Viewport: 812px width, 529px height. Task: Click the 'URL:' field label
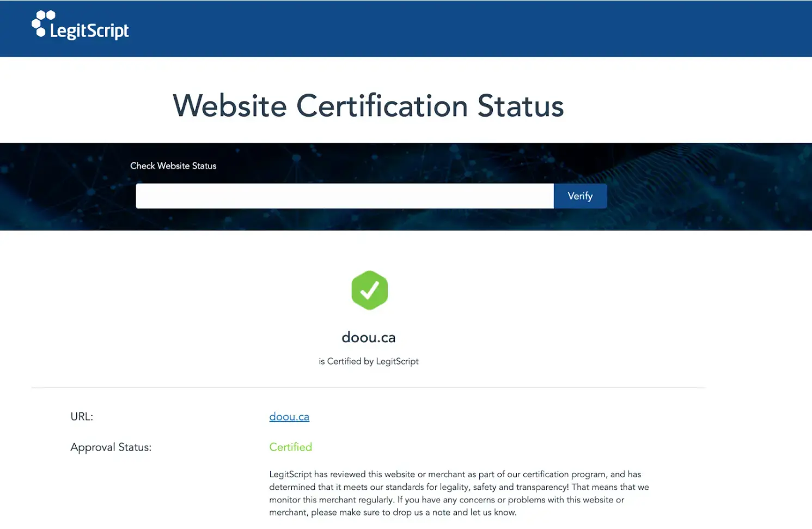82,417
